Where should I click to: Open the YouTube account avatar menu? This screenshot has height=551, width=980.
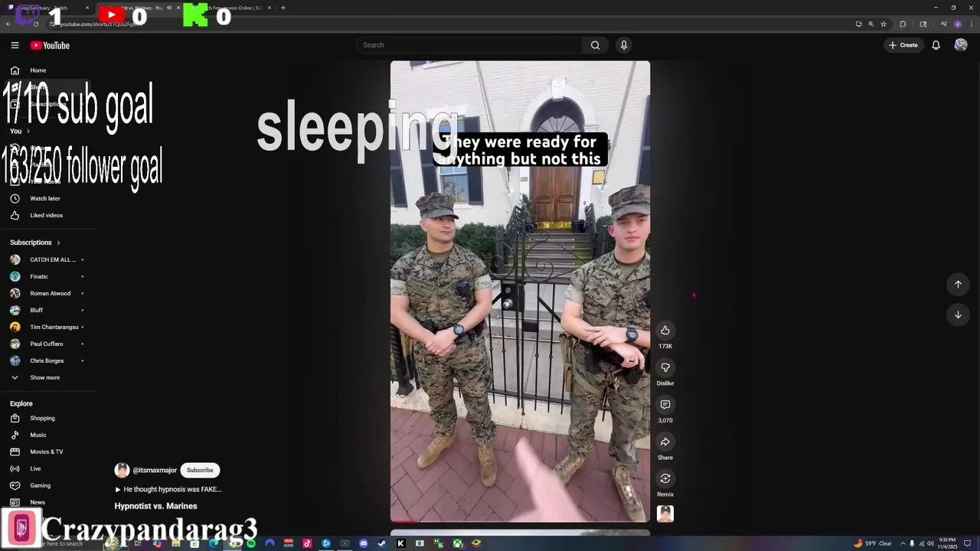(961, 45)
